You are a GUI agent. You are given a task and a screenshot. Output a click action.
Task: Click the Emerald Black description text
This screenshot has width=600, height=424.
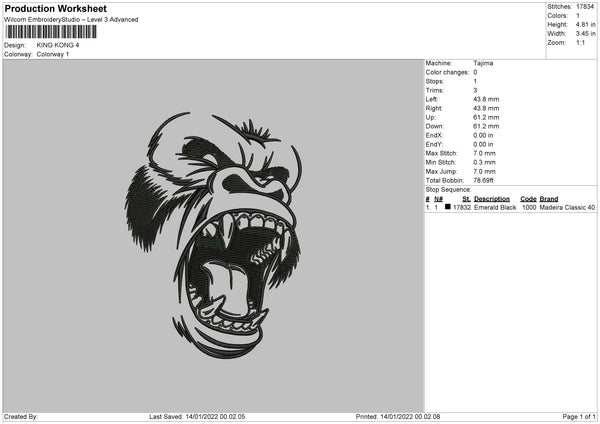click(x=495, y=207)
